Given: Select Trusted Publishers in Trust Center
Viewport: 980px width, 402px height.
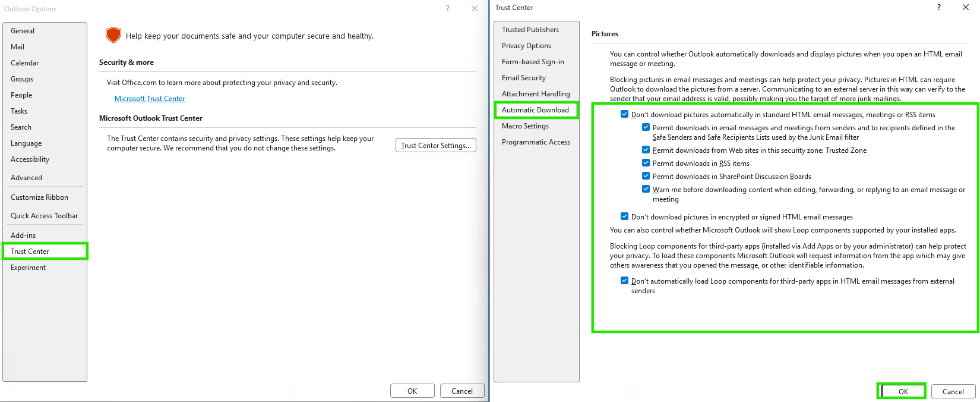Looking at the screenshot, I should (x=536, y=30).
